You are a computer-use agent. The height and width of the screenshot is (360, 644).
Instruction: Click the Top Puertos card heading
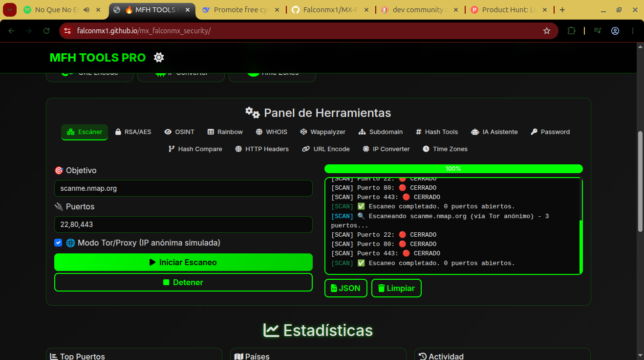coord(77,357)
